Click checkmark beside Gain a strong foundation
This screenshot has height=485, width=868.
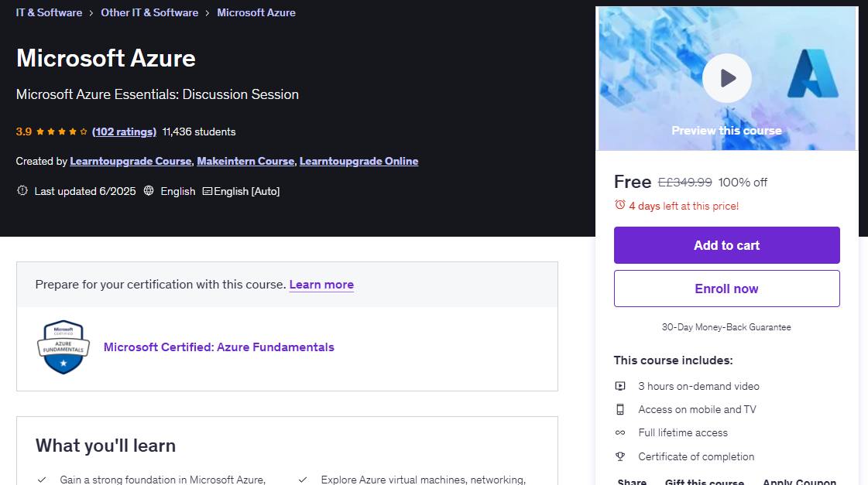[x=42, y=480]
